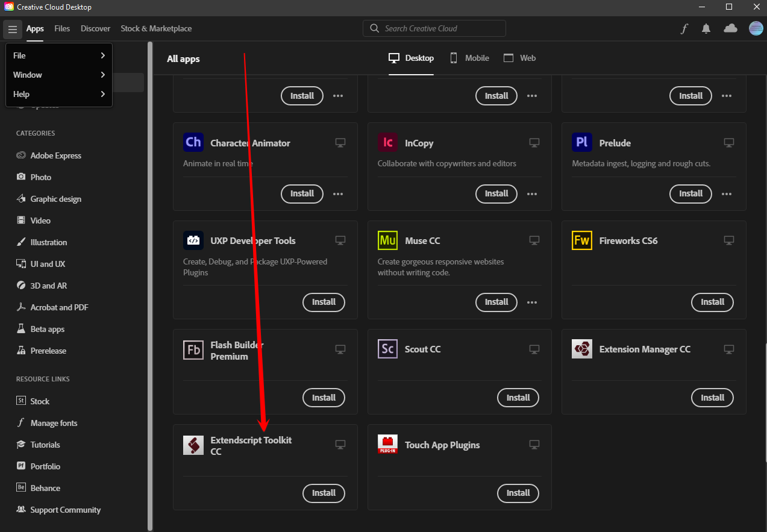Click the Extension Manager CC icon
The width and height of the screenshot is (767, 532).
pyautogui.click(x=582, y=349)
